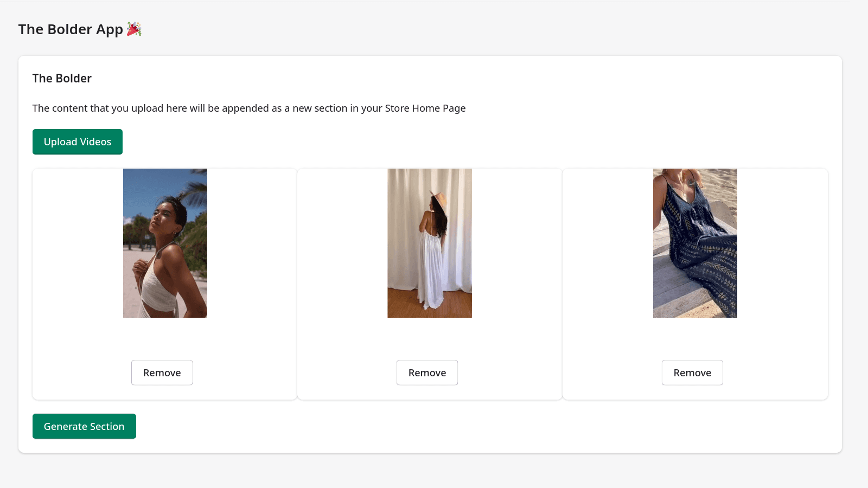
Task: Click the top bar above the page title
Action: [x=434, y=3]
